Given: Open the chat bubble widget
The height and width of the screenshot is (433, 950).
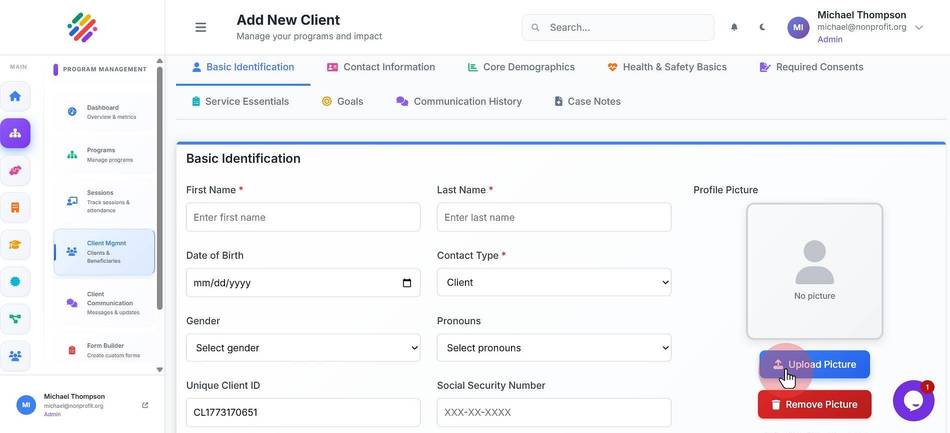Looking at the screenshot, I should point(913,400).
